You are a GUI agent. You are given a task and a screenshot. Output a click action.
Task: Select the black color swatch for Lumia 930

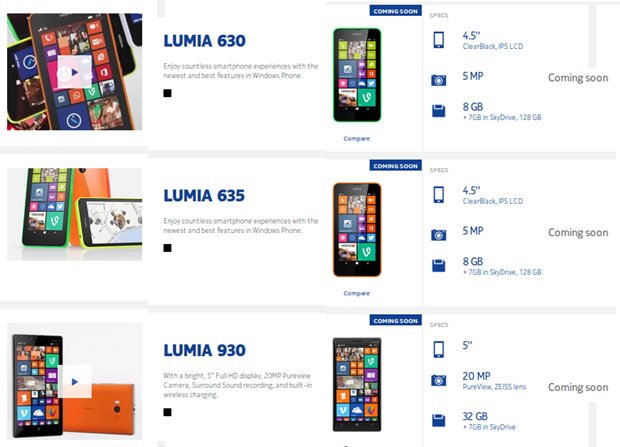168,412
